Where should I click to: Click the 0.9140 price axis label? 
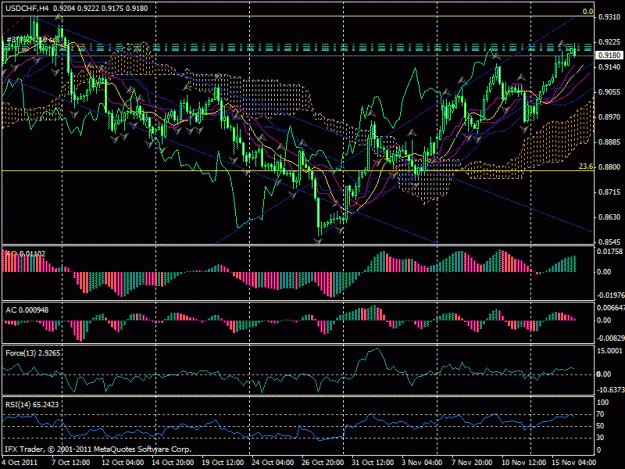(609, 67)
